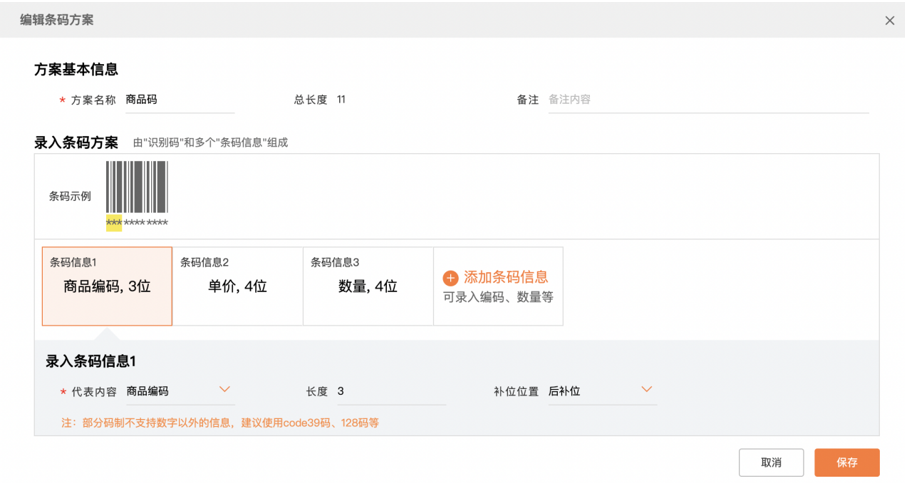Close the 编辑条码方案 dialog
Screen dimensions: 905x483
click(889, 21)
